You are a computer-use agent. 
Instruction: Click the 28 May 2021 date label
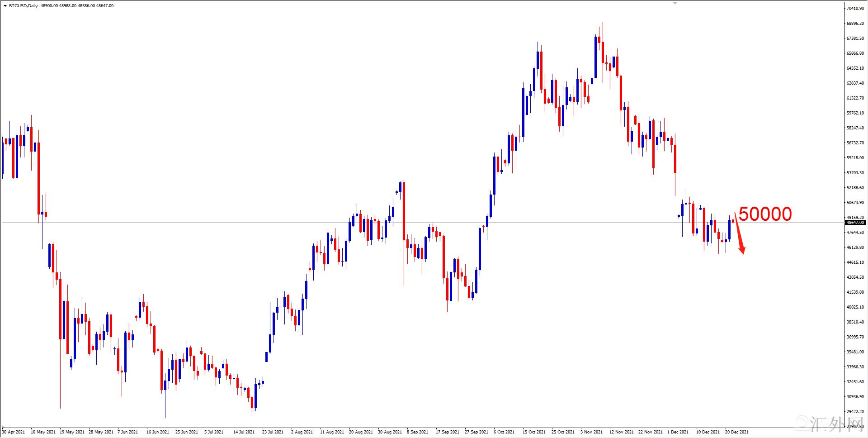[101, 432]
